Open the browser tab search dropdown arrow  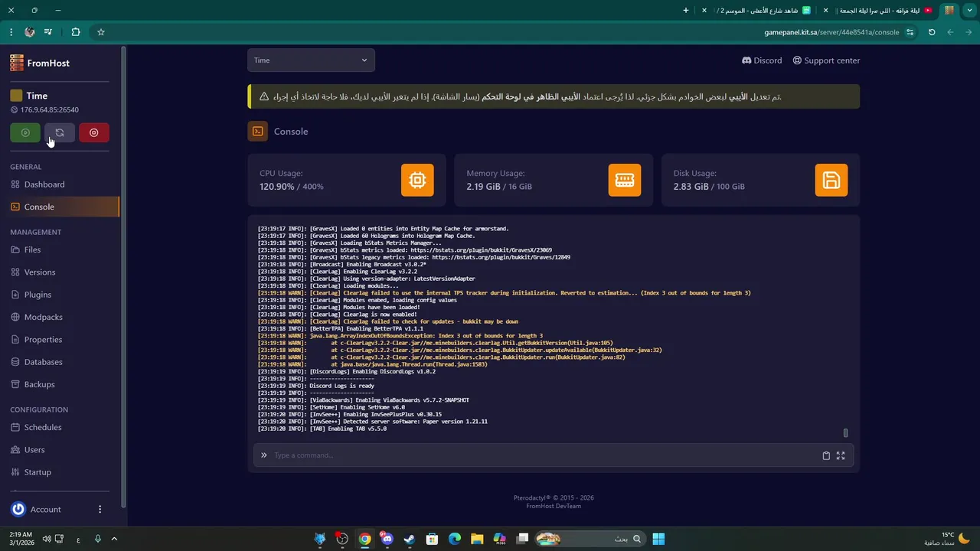[x=971, y=10]
